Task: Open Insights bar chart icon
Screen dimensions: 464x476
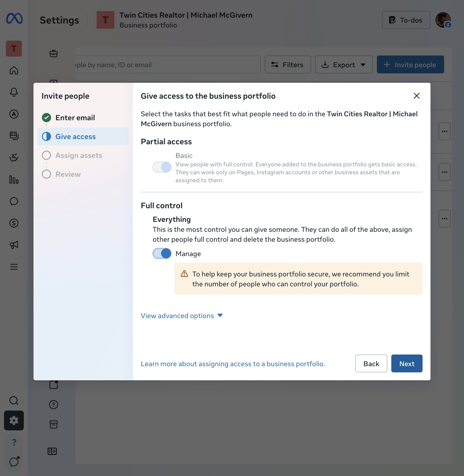Action: click(14, 179)
